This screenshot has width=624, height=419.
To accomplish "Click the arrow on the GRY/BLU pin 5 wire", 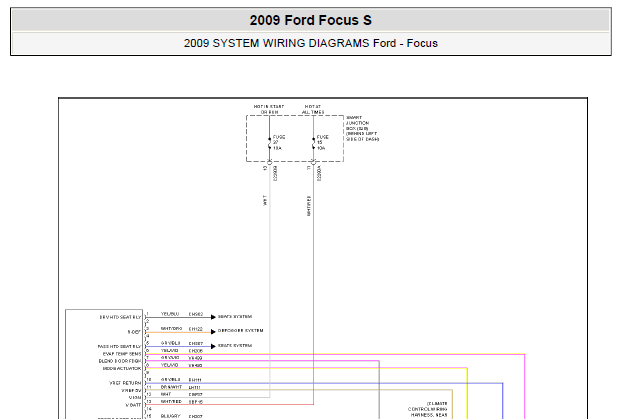I will pos(213,347).
